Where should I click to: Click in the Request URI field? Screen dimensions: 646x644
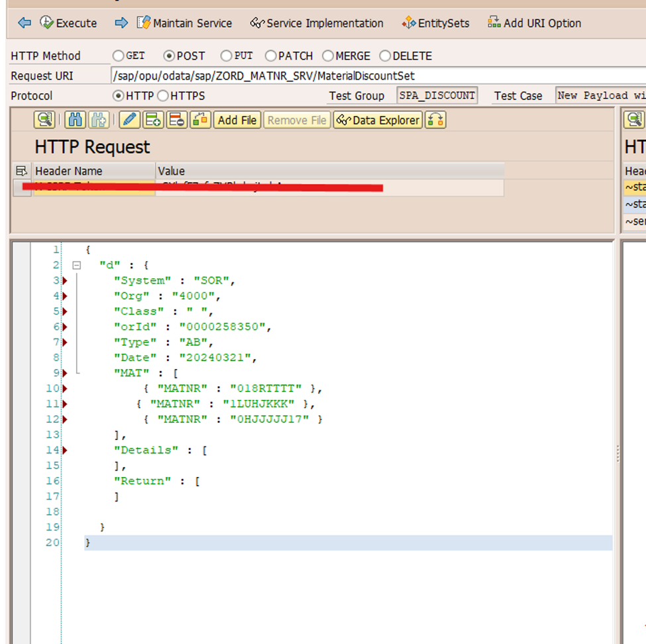tap(378, 76)
